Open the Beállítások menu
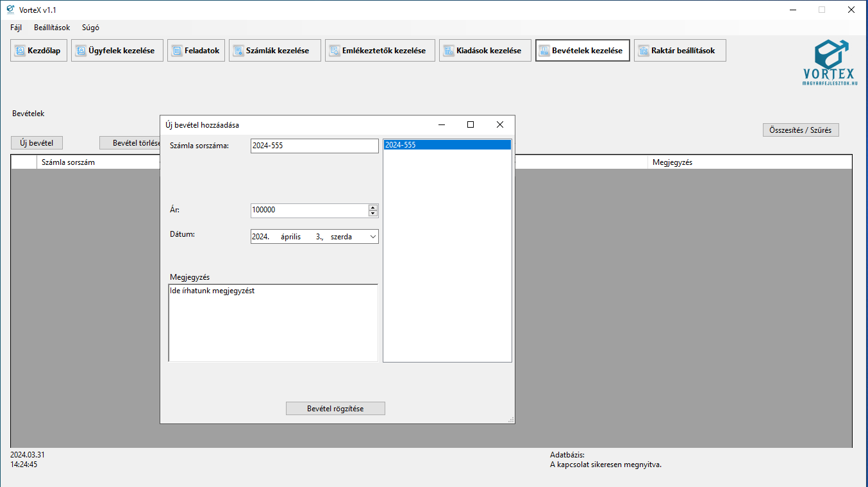 [x=52, y=28]
